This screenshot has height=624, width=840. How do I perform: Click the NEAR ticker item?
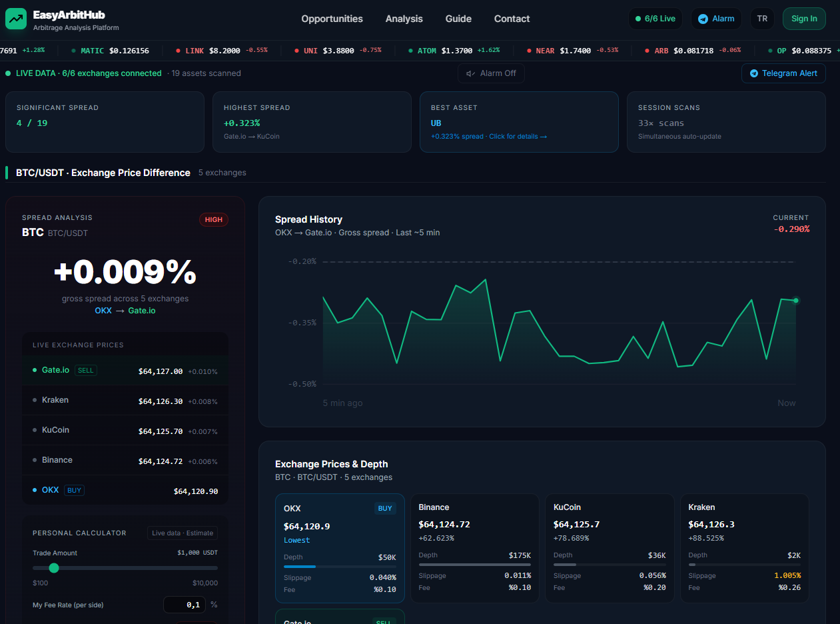tap(573, 51)
